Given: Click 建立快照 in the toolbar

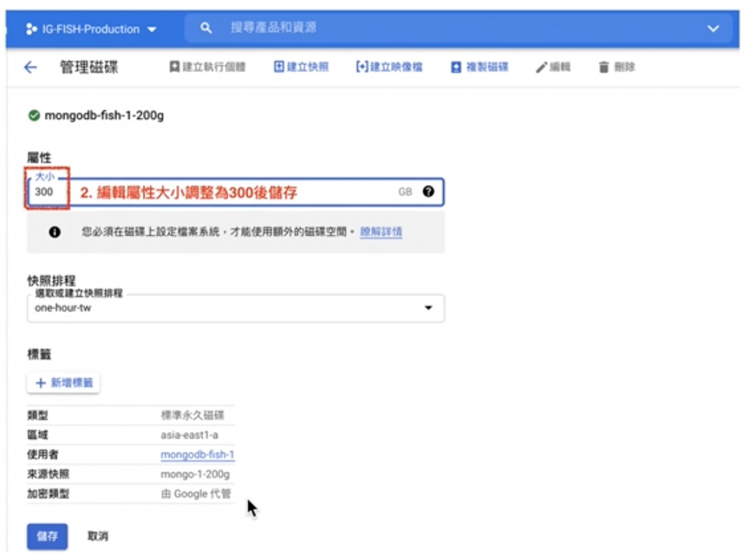Looking at the screenshot, I should (301, 67).
